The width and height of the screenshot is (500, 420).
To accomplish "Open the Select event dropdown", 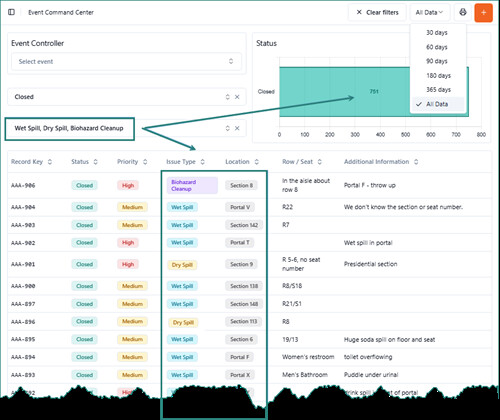I will [x=126, y=61].
